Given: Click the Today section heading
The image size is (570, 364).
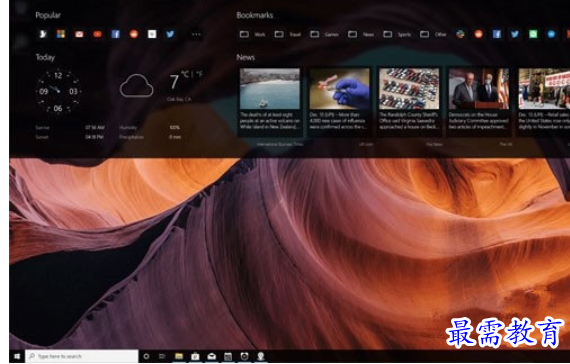Looking at the screenshot, I should pos(45,57).
